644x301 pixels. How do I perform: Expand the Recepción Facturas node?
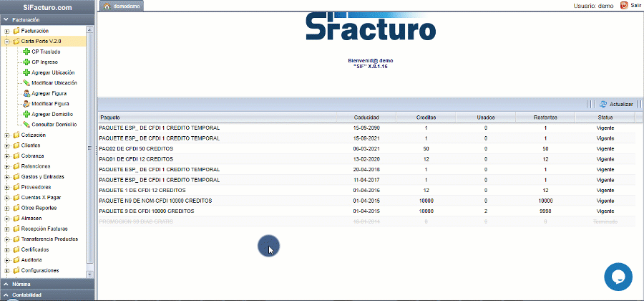[x=6, y=229]
